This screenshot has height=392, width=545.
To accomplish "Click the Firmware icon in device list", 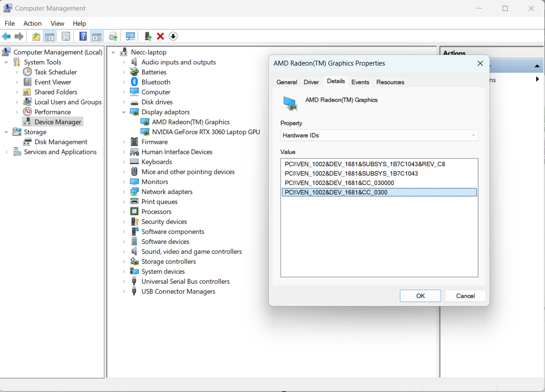I will [x=134, y=142].
